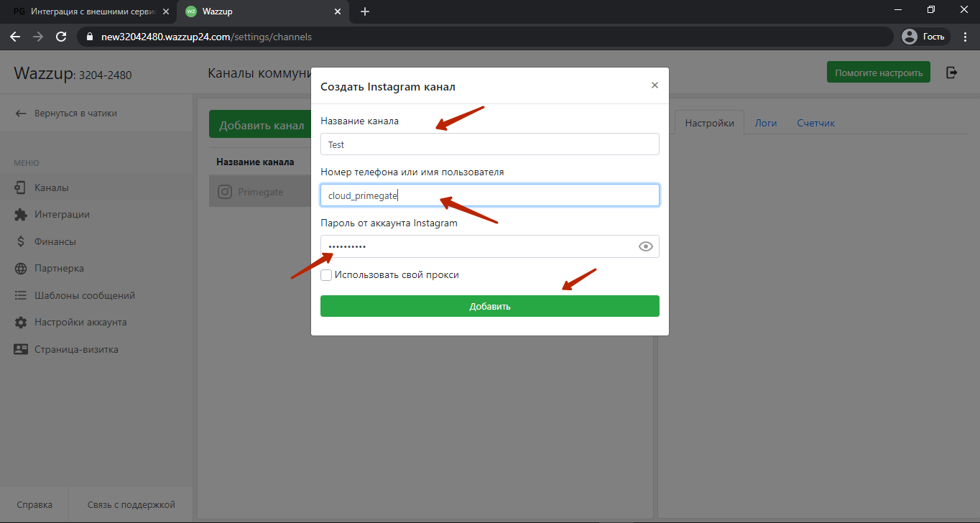Click the Добавить канал button

tap(259, 125)
